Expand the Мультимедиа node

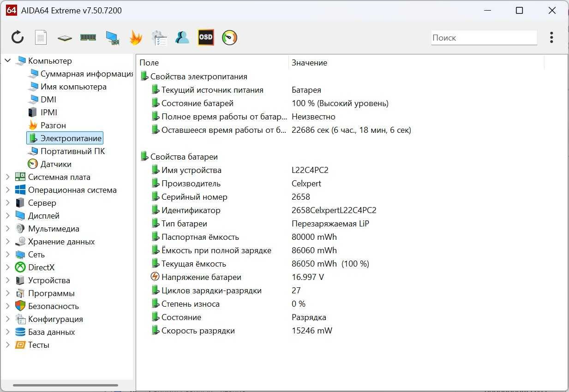(7, 228)
